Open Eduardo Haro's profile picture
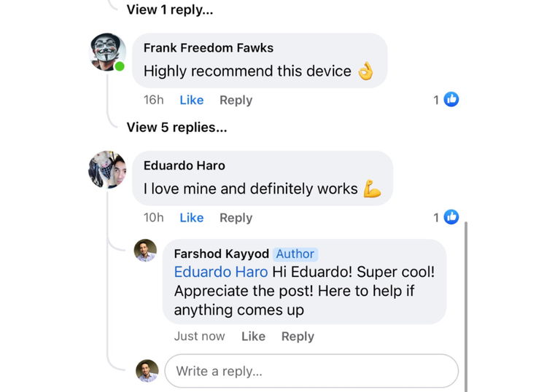The width and height of the screenshot is (547, 392). pos(107,170)
